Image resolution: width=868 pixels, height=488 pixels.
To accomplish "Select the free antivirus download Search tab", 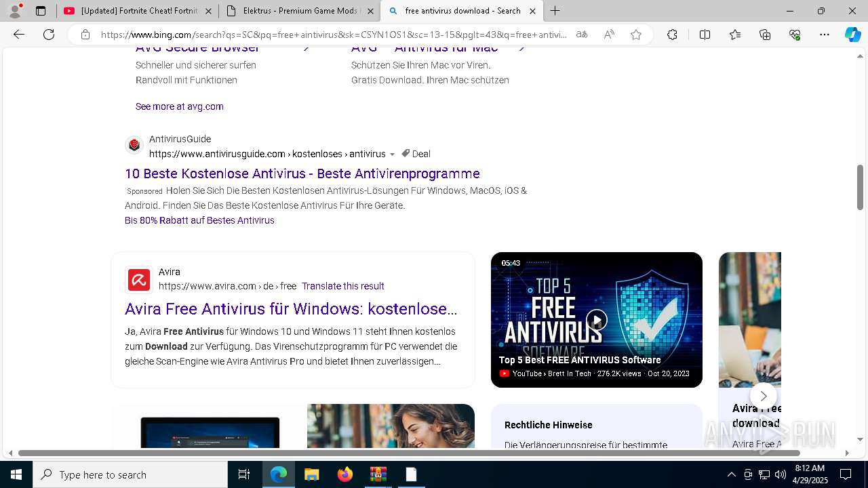I will coord(461,11).
